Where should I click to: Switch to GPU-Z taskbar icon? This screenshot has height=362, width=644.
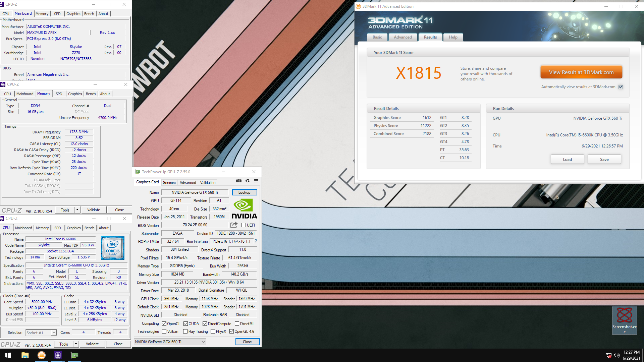pos(74,355)
